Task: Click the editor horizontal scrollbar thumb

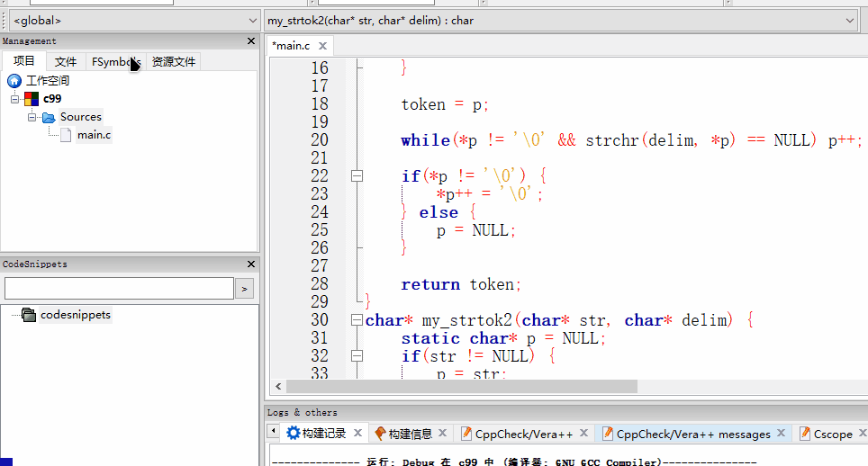Action: click(462, 387)
